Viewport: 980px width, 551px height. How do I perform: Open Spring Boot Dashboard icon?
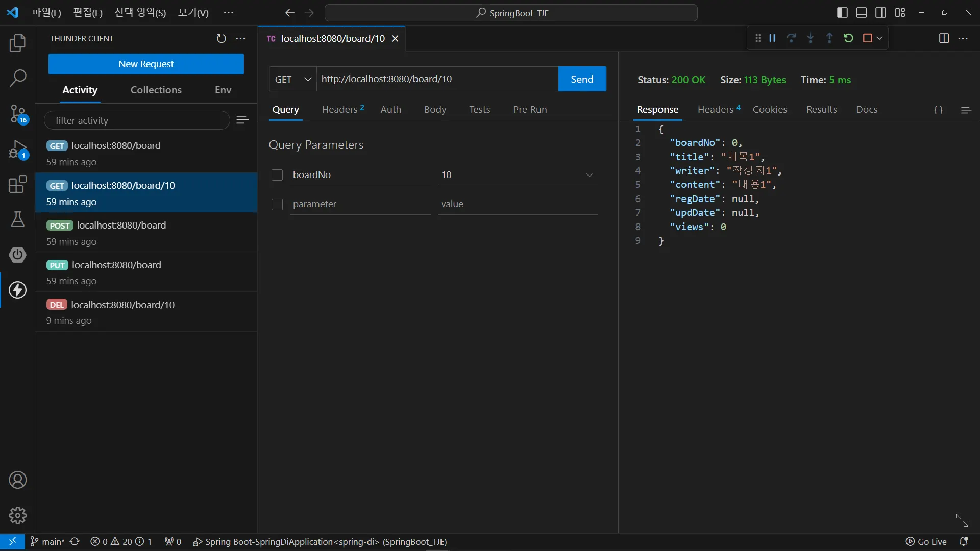click(x=17, y=255)
